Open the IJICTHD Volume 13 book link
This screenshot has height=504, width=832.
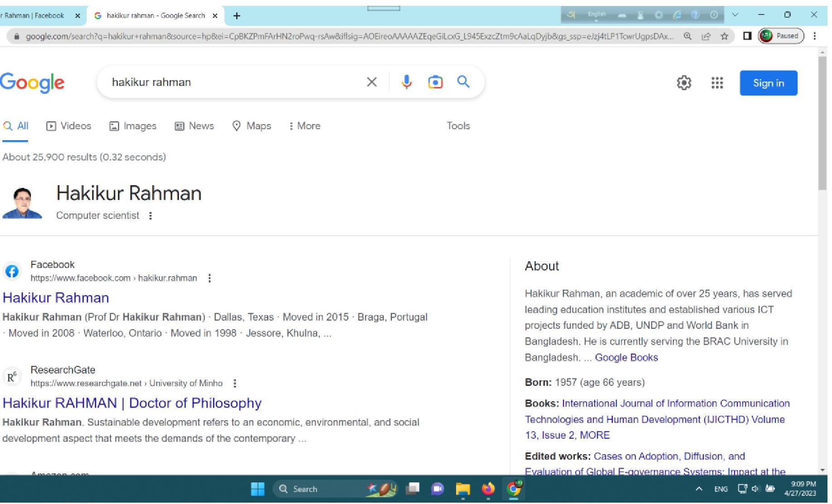coord(657,419)
